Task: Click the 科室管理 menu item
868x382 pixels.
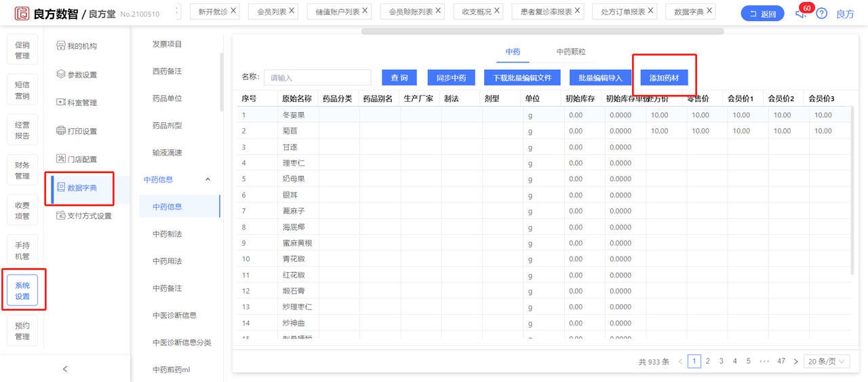Action: (x=77, y=102)
